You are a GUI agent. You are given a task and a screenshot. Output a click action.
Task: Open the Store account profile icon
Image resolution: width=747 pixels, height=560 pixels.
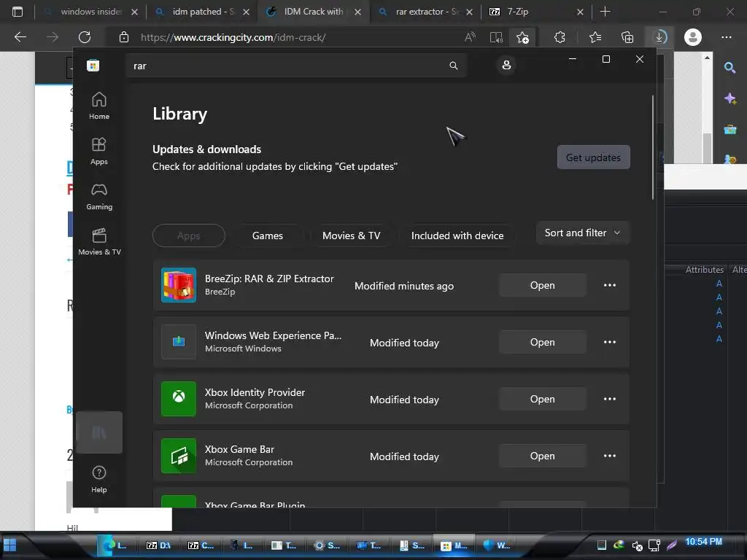click(x=506, y=65)
